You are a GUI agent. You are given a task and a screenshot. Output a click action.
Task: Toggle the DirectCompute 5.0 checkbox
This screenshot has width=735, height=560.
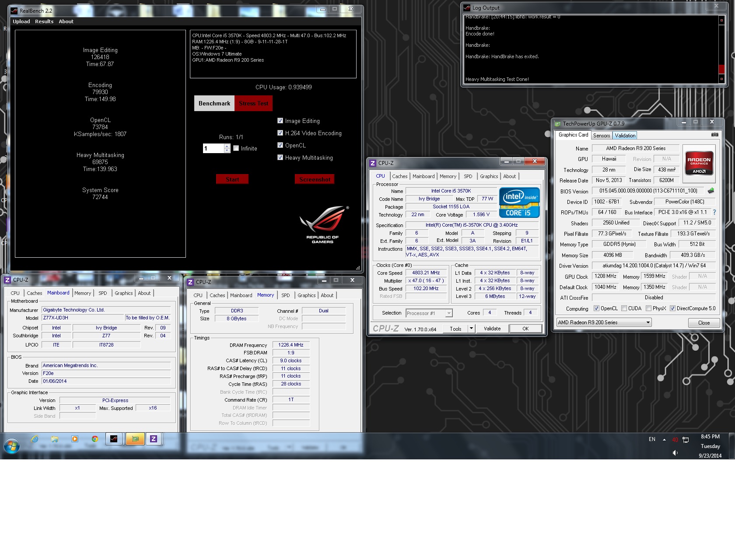coord(672,308)
